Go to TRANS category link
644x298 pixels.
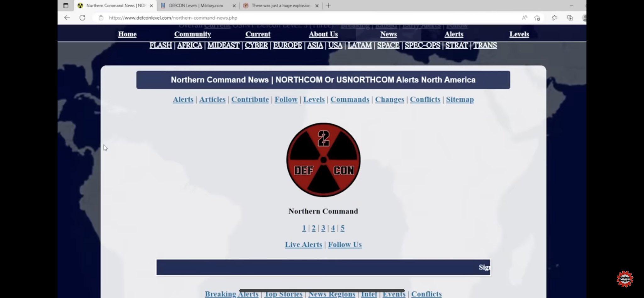[x=485, y=45]
